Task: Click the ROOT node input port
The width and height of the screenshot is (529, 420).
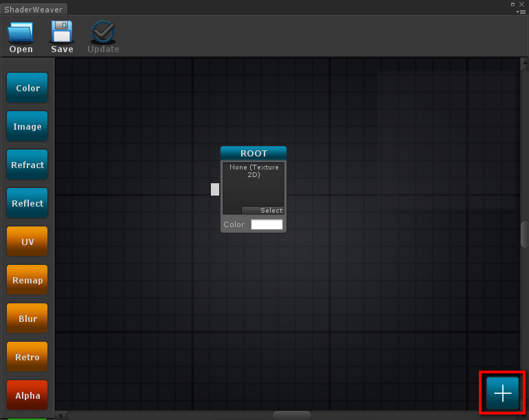Action: point(215,189)
